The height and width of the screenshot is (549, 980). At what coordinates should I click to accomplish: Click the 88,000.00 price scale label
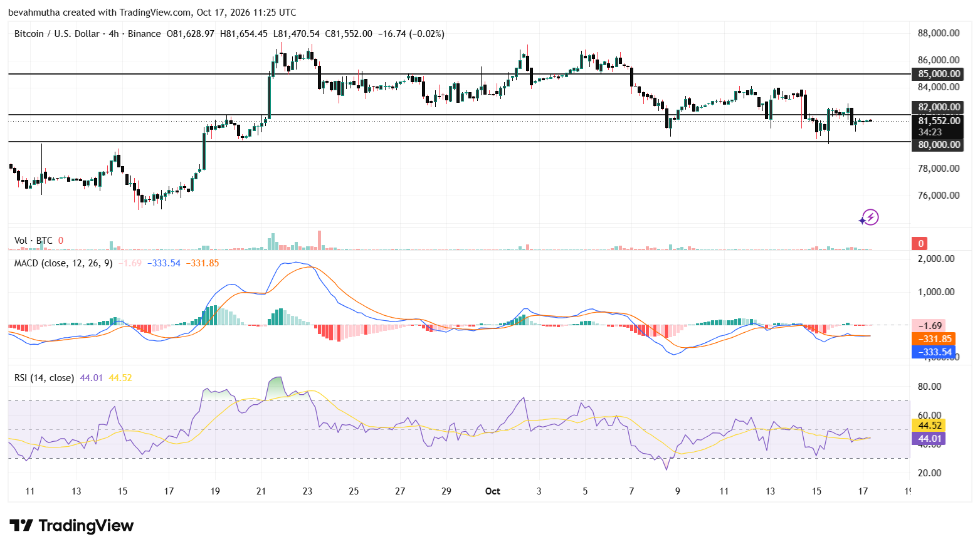click(x=939, y=33)
